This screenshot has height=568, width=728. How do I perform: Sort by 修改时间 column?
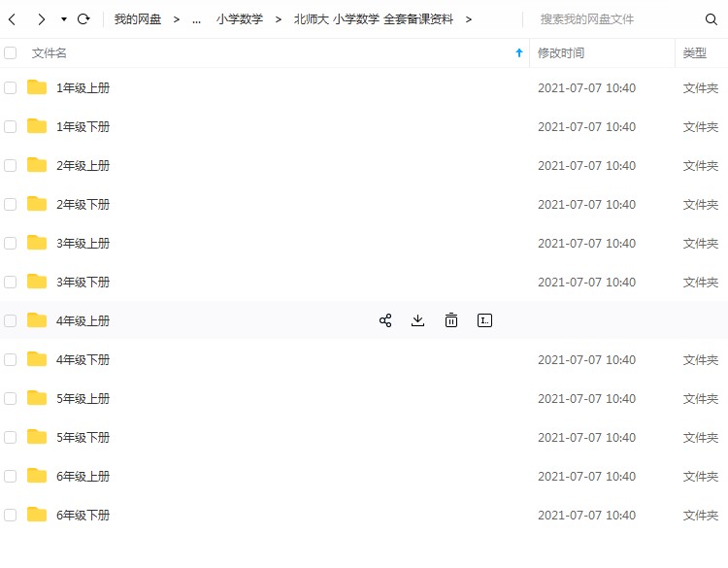point(561,53)
